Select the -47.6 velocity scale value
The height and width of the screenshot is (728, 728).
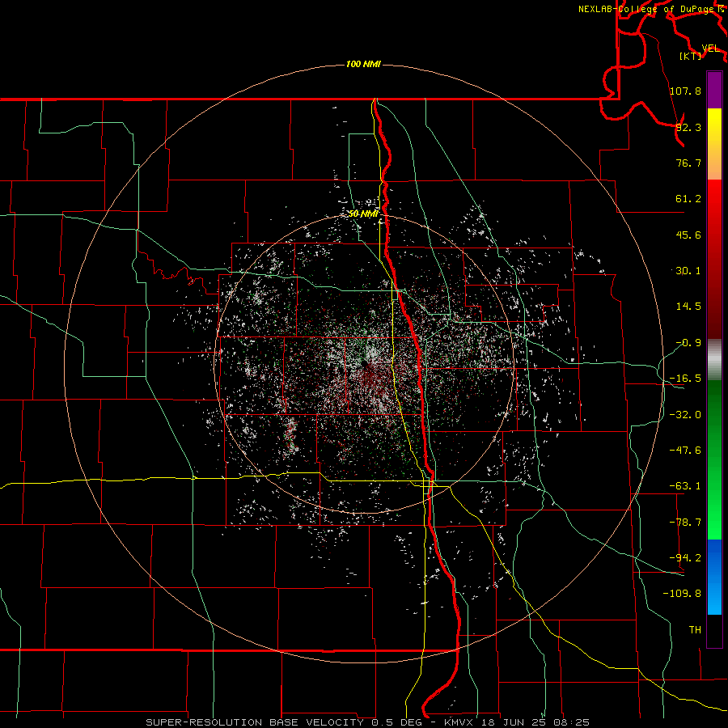click(x=685, y=451)
